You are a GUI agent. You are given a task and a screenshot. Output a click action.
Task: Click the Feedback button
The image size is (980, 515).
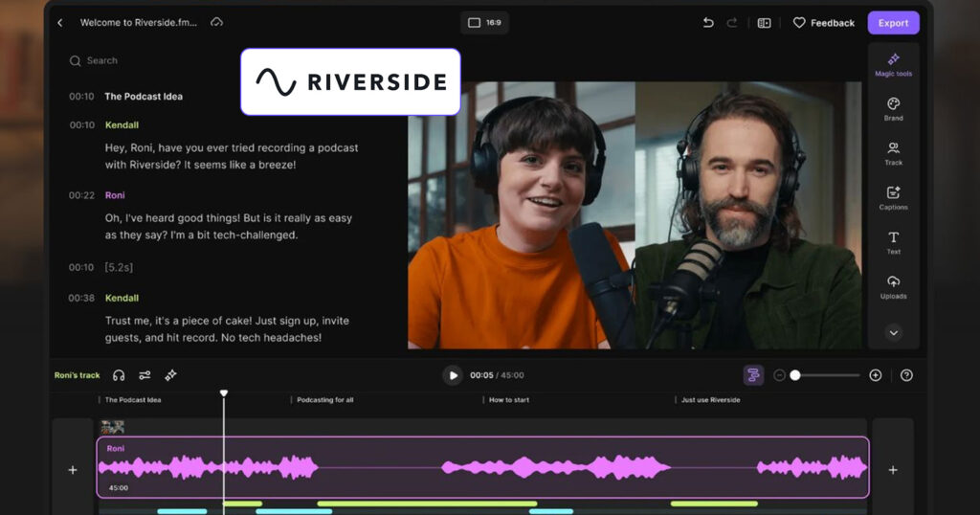[823, 23]
